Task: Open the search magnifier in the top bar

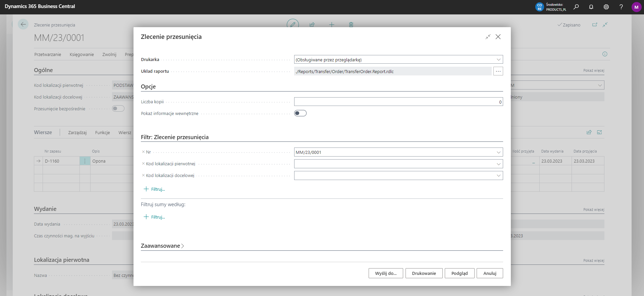Action: 576,7
